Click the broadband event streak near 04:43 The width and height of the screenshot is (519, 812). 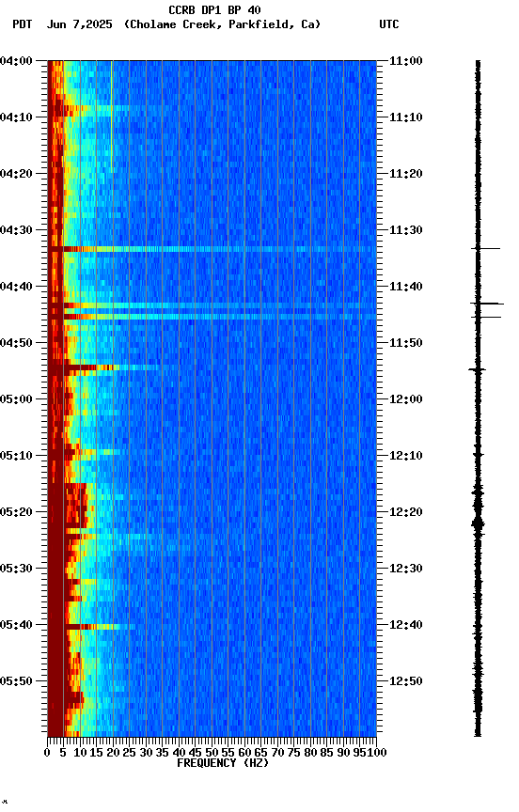(x=212, y=306)
